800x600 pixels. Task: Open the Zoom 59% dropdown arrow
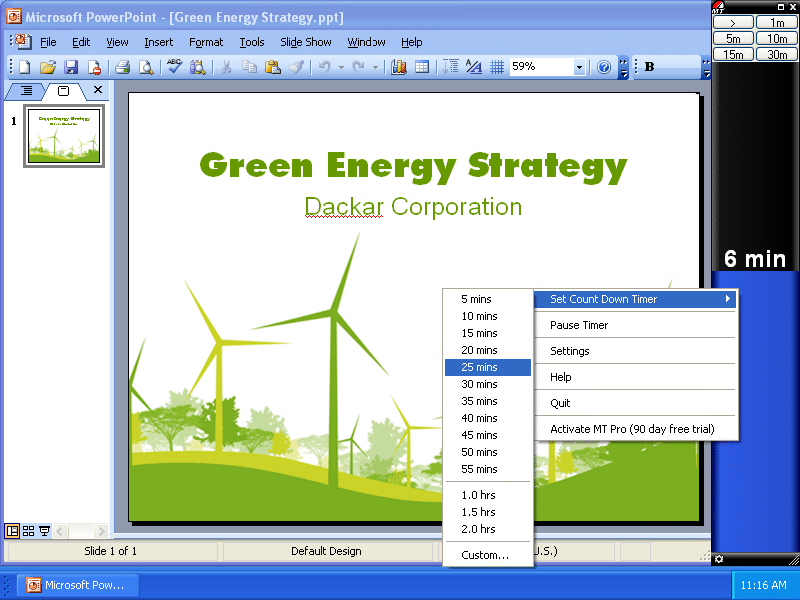point(579,67)
